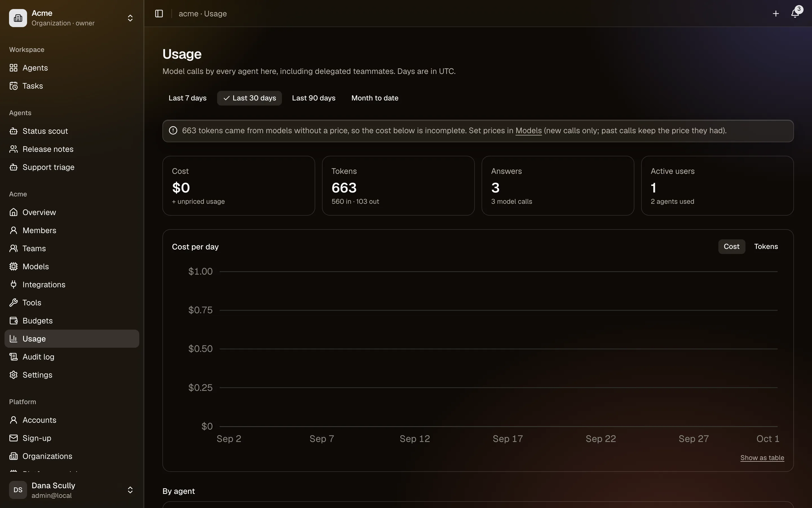Click the Status scout bot icon
The width and height of the screenshot is (812, 508).
[x=14, y=131]
